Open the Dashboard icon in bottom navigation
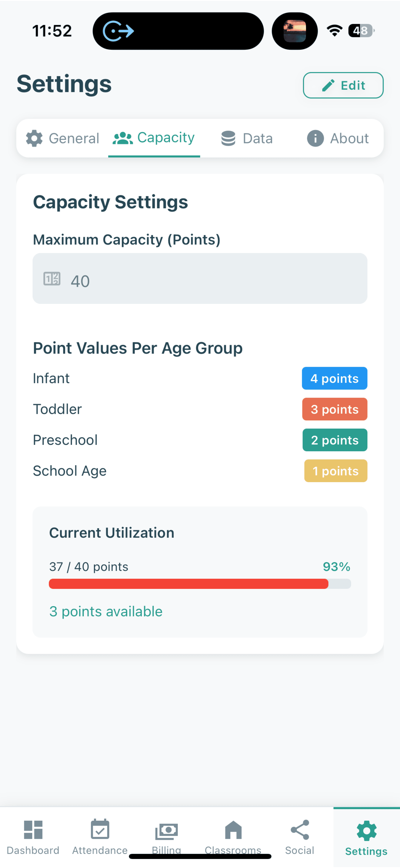 (x=33, y=829)
